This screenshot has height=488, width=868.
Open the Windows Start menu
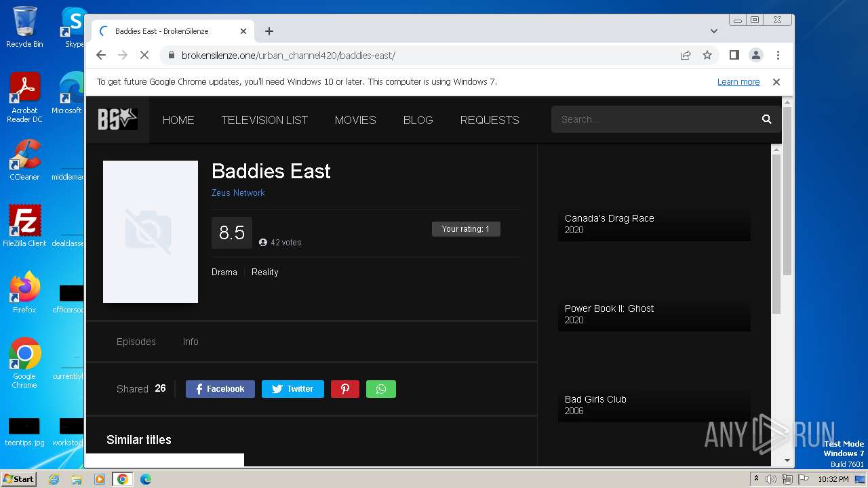(18, 479)
